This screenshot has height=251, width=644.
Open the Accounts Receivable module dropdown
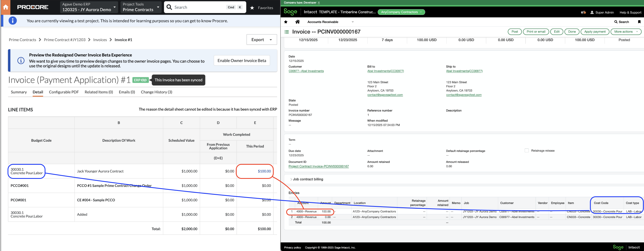click(x=353, y=22)
